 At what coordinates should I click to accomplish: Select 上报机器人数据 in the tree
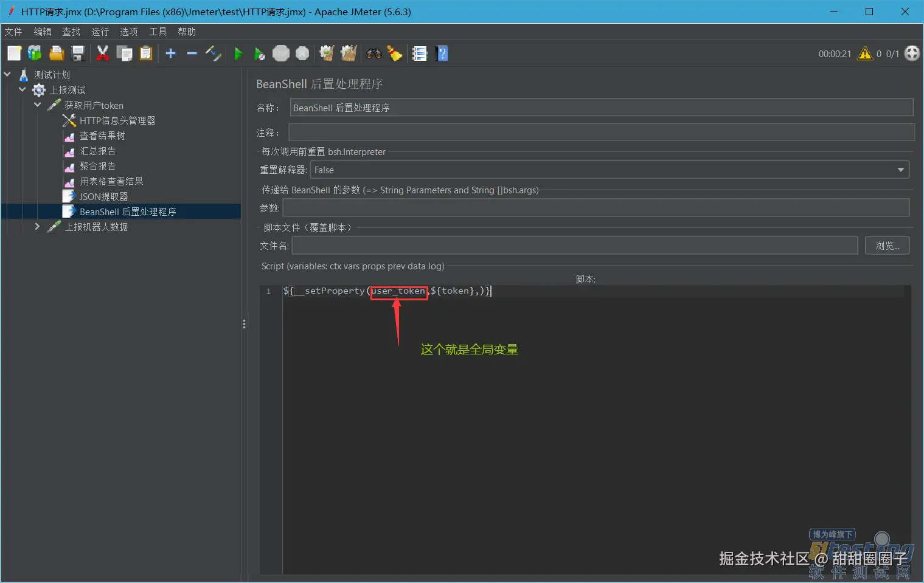pos(96,227)
